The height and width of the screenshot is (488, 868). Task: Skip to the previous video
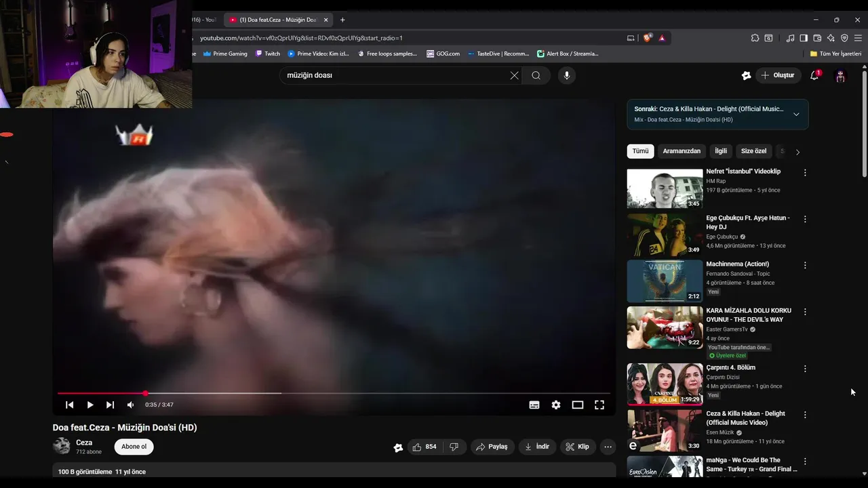point(69,405)
